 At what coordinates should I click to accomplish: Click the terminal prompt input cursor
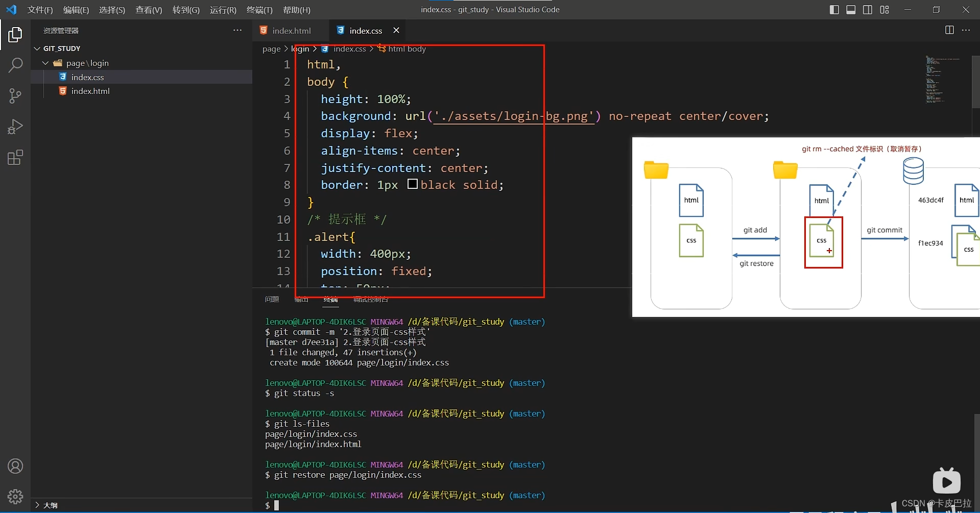click(277, 505)
